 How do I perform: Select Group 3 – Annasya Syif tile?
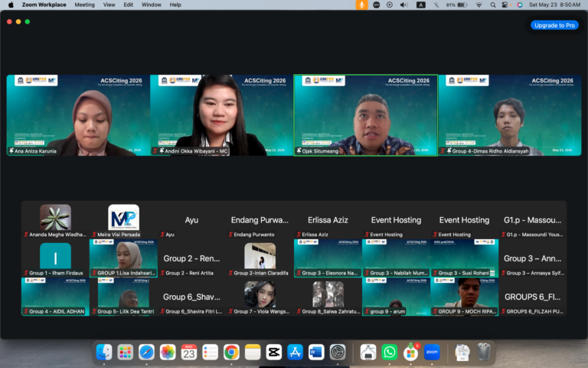533,258
